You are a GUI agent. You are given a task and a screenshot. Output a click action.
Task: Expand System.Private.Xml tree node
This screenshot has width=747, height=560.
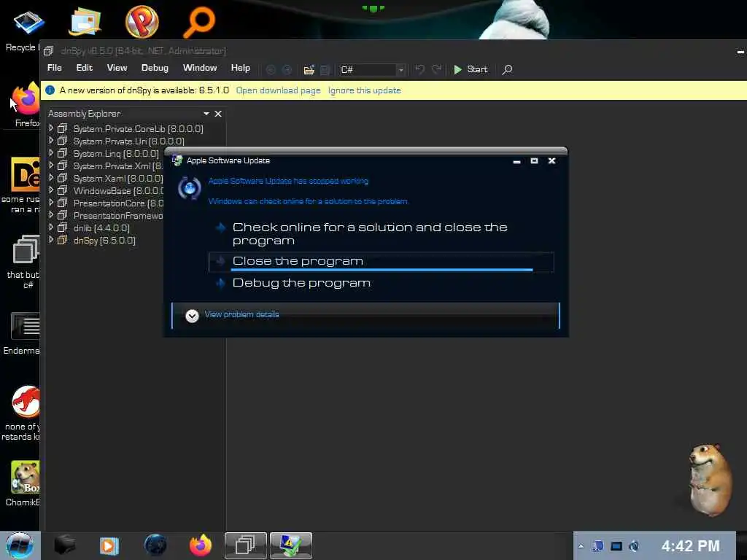point(51,166)
